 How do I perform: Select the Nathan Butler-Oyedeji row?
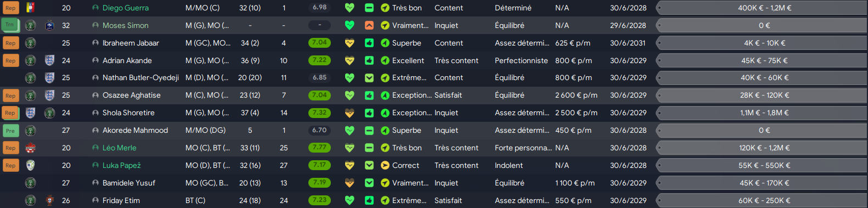pyautogui.click(x=434, y=78)
